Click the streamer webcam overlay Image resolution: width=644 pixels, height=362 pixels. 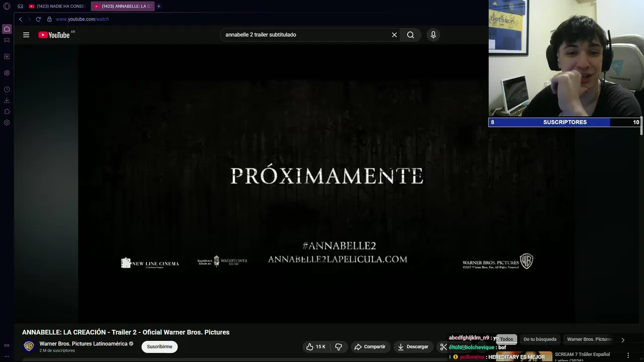coord(566,59)
